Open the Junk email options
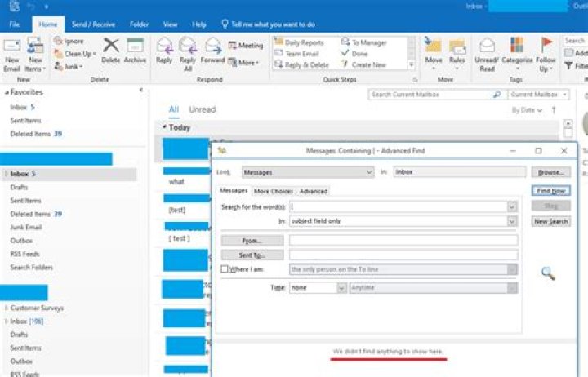The width and height of the screenshot is (588, 377). [69, 66]
